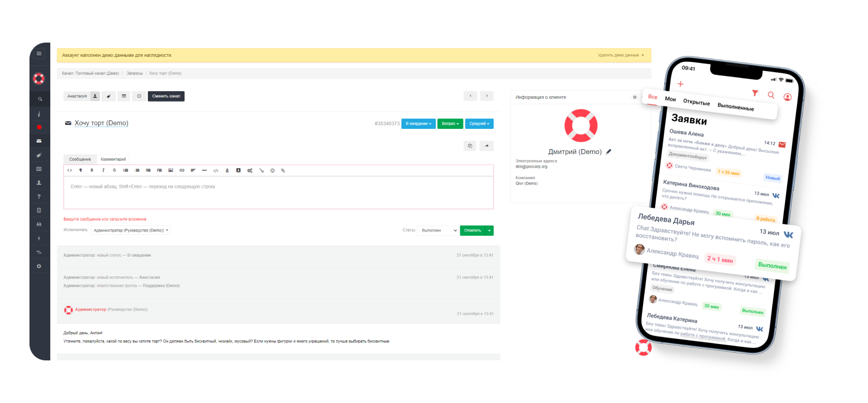Click the Сменить канал button

166,96
